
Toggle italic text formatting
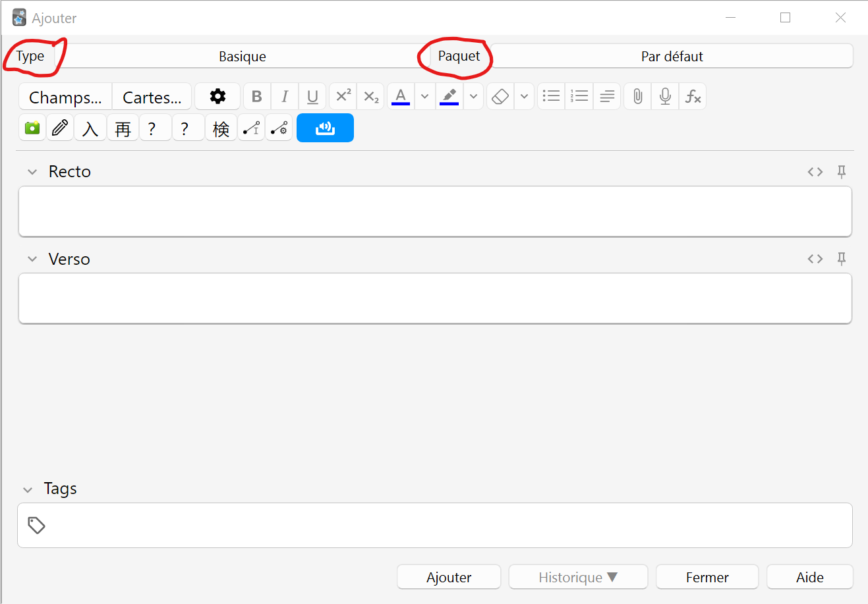click(285, 96)
